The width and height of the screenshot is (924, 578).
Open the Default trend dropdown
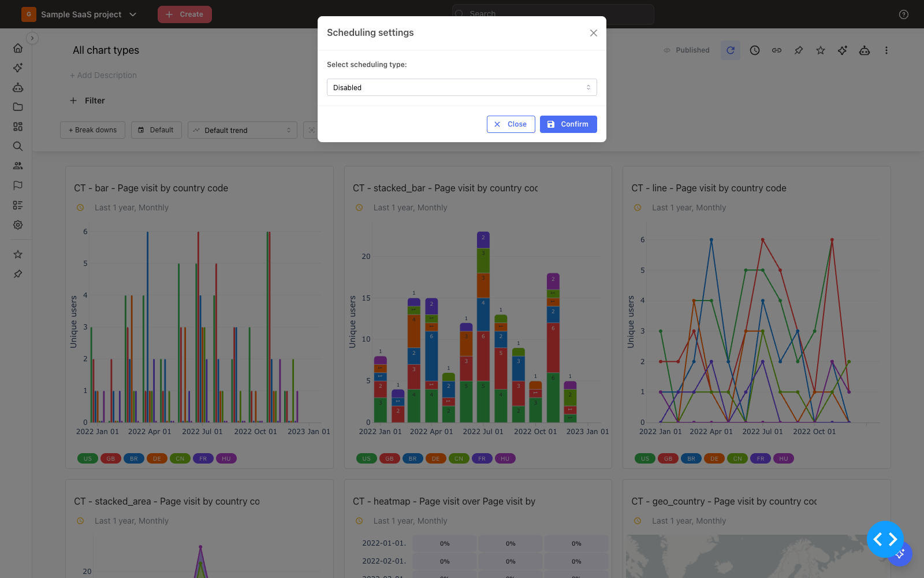[243, 130]
